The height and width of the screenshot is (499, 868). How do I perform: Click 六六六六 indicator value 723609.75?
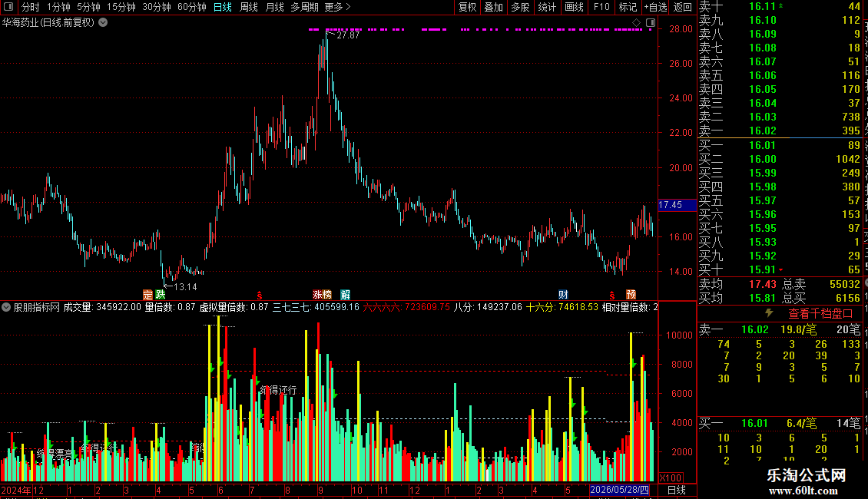click(x=427, y=306)
